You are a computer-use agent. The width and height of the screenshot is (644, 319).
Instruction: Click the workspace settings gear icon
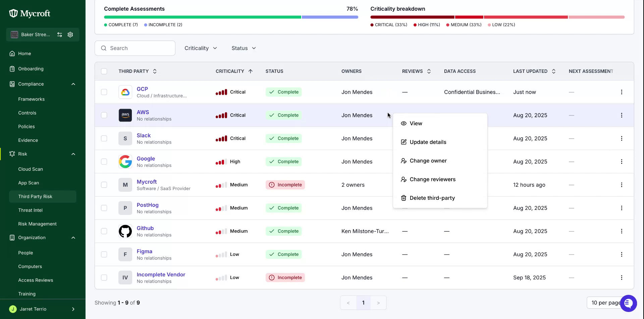[70, 35]
